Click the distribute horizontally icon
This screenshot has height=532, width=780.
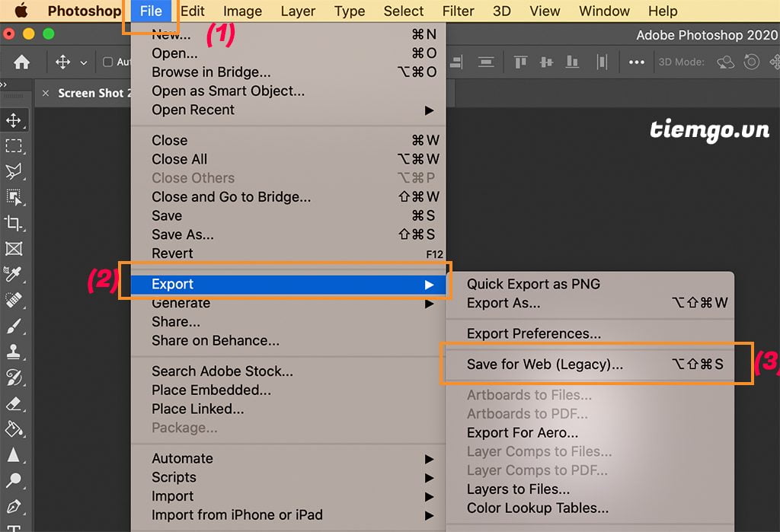602,62
